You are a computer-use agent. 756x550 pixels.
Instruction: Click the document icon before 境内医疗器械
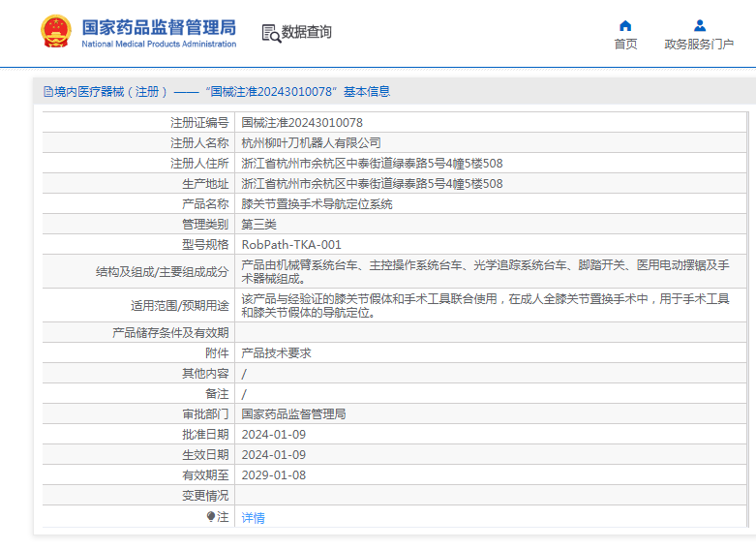48,92
